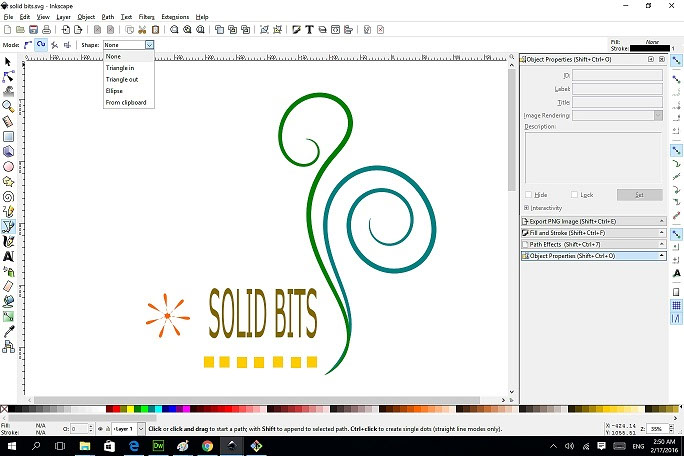The width and height of the screenshot is (684, 456).
Task: Choose Triangle in shape option
Action: 129,68
